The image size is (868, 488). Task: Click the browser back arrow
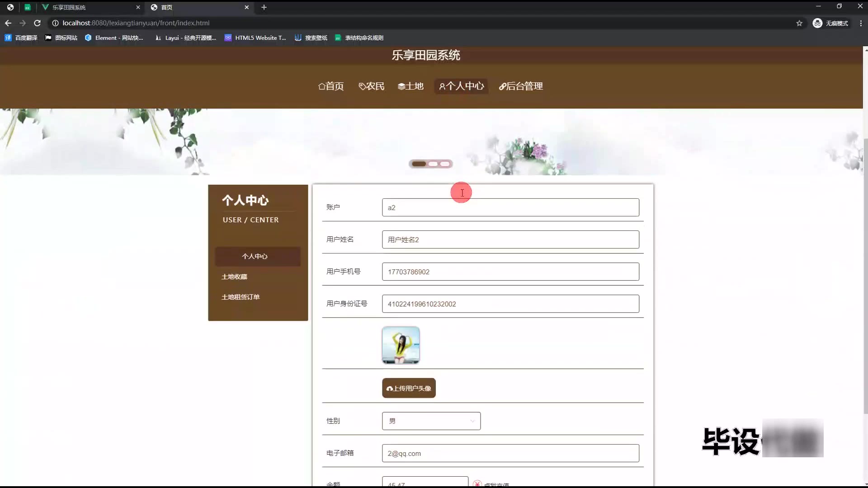[8, 23]
